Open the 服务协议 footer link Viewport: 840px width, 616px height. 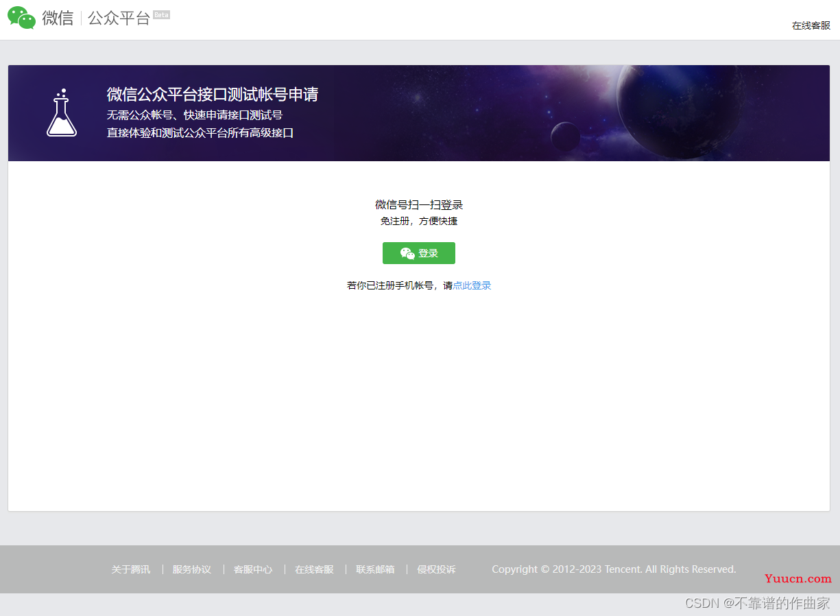pos(192,569)
